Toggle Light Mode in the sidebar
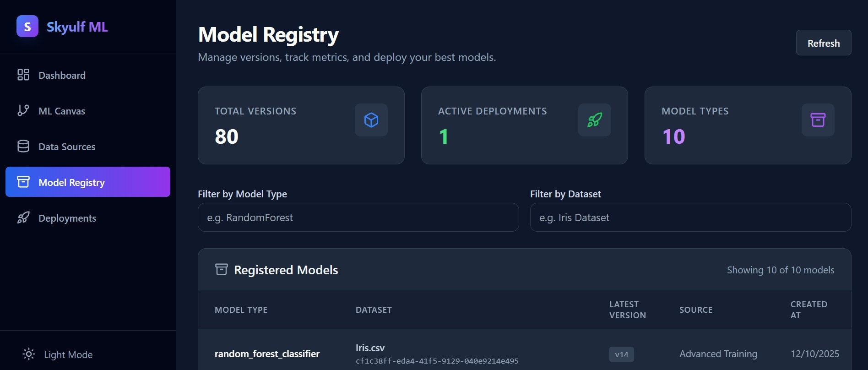Viewport: 868px width, 370px height. [x=58, y=354]
